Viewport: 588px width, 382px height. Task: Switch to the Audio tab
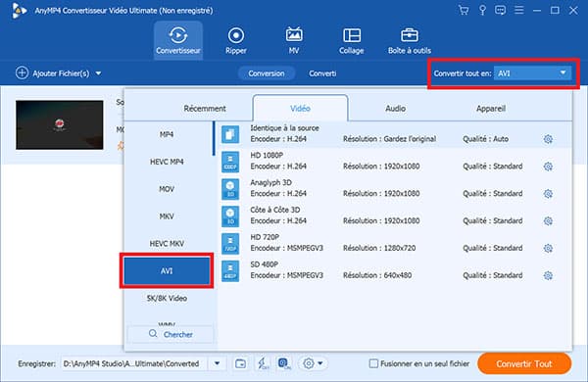[395, 109]
